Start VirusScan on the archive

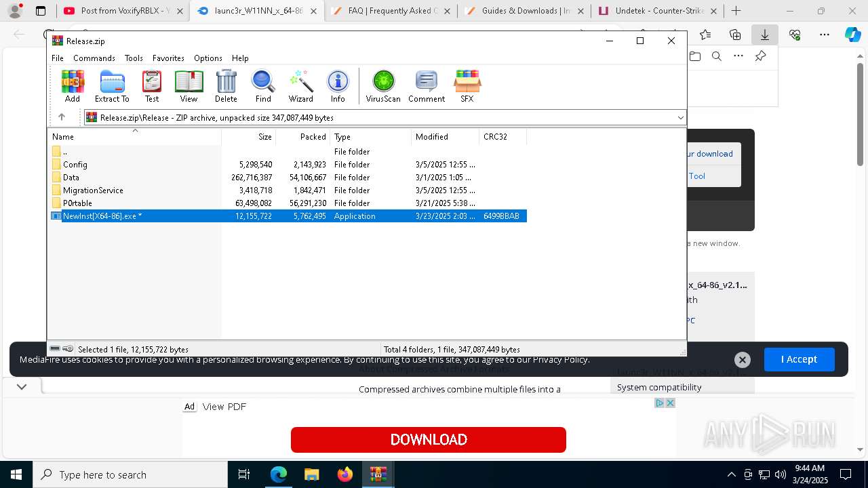point(383,86)
